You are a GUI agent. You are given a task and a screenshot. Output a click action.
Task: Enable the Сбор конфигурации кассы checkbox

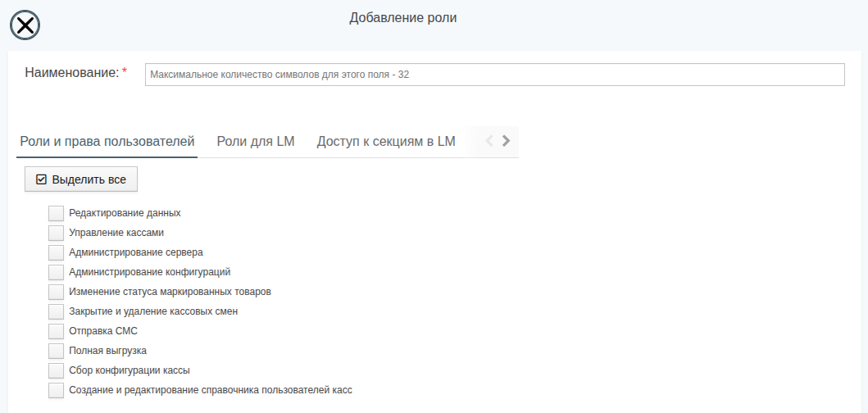tap(56, 370)
